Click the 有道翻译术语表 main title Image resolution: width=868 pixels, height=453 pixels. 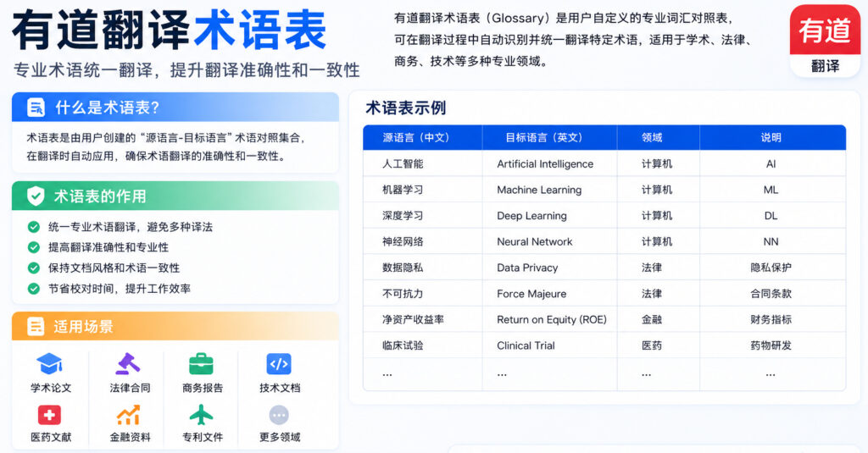(170, 30)
